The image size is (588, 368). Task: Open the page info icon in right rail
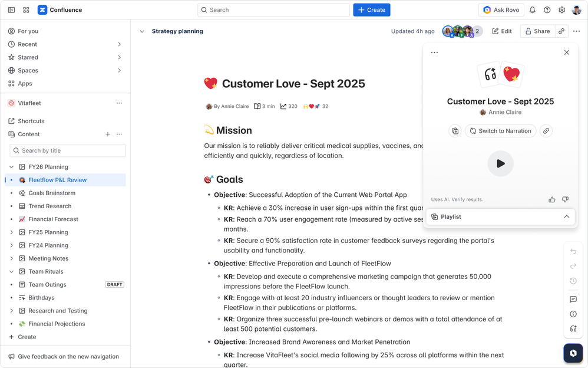[x=573, y=314]
